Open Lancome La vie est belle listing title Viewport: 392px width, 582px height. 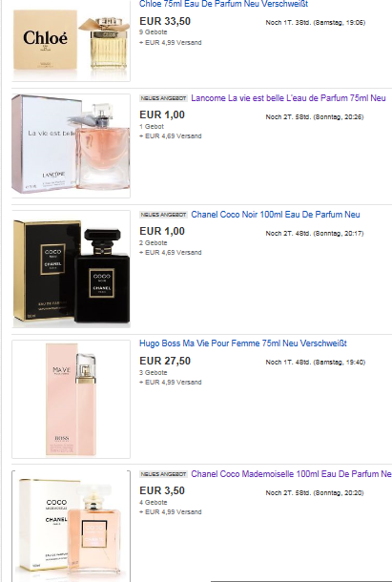(288, 98)
